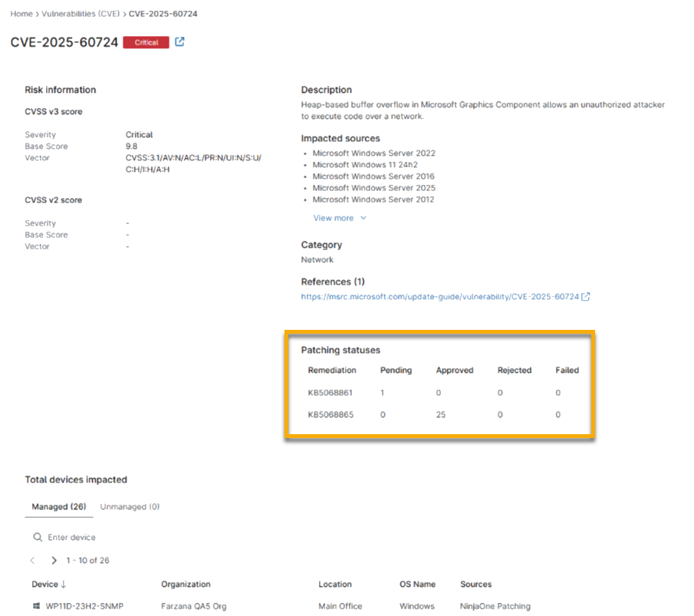Click Windows logo icon beside WP11D-23H2-SNMP

point(36,606)
